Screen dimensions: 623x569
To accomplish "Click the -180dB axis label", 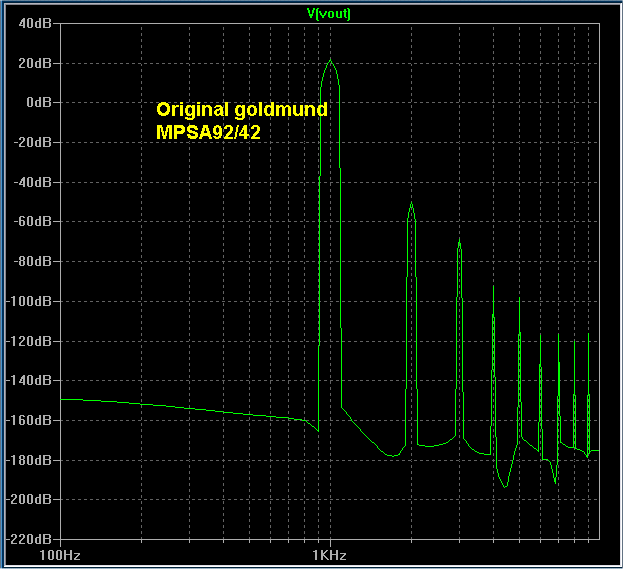I will (x=29, y=460).
